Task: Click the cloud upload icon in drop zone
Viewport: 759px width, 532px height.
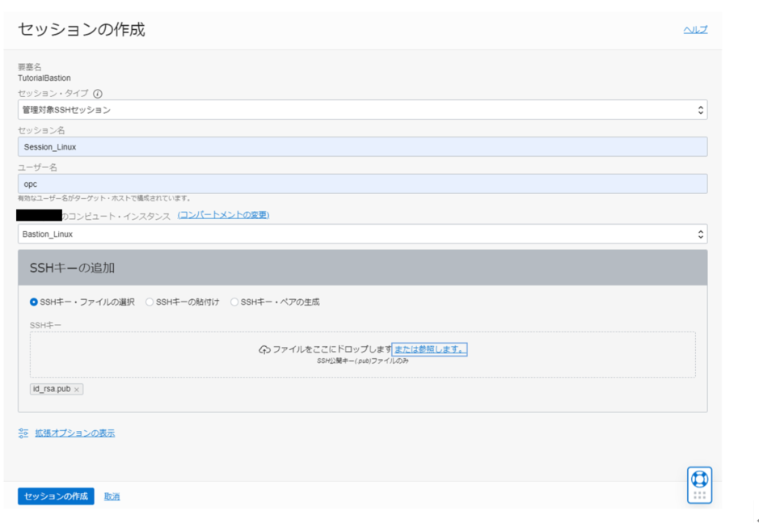Action: (x=264, y=349)
